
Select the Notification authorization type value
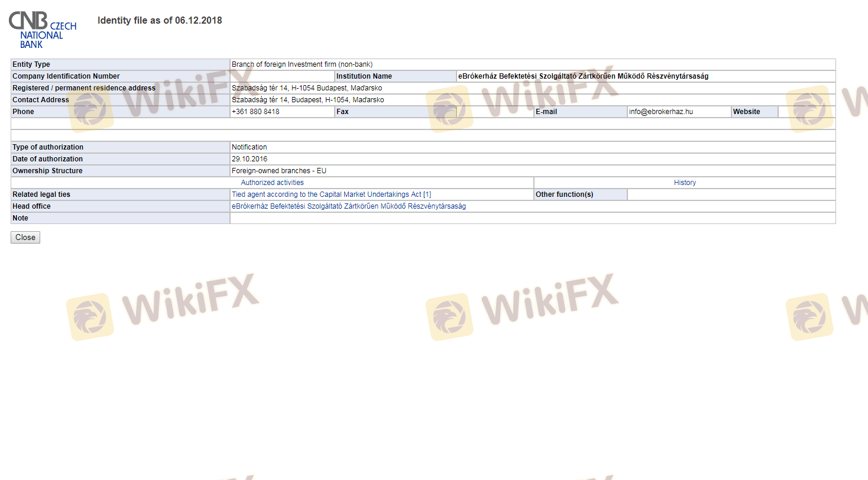pos(249,147)
